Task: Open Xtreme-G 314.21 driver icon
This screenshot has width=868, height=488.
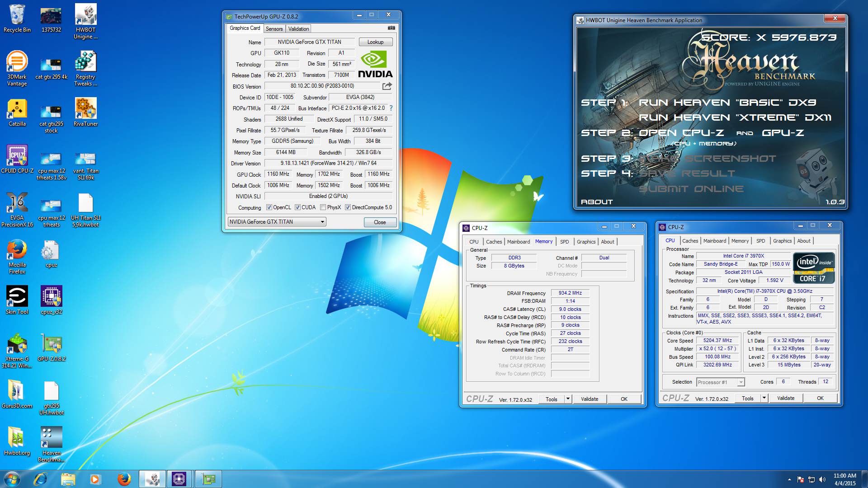Action: coord(17,351)
